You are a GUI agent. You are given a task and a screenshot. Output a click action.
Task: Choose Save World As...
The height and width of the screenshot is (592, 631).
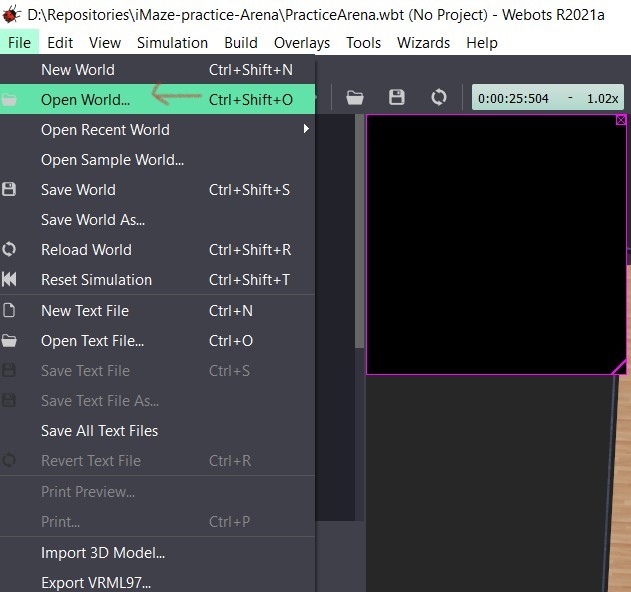pos(157,220)
